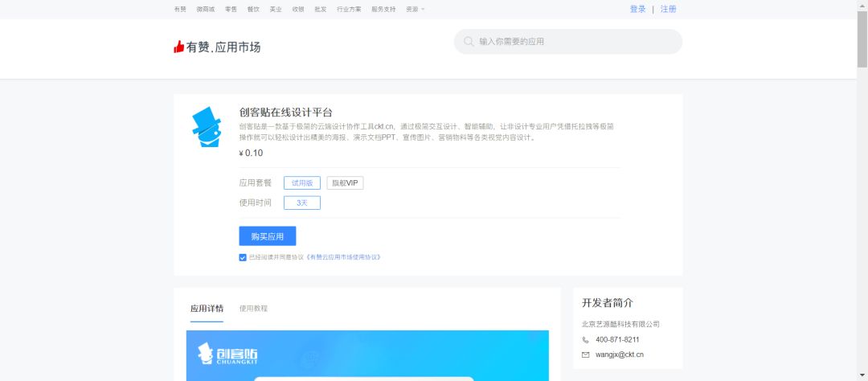
Task: Click the blue top-hat Chuangkit app icon
Action: click(207, 127)
